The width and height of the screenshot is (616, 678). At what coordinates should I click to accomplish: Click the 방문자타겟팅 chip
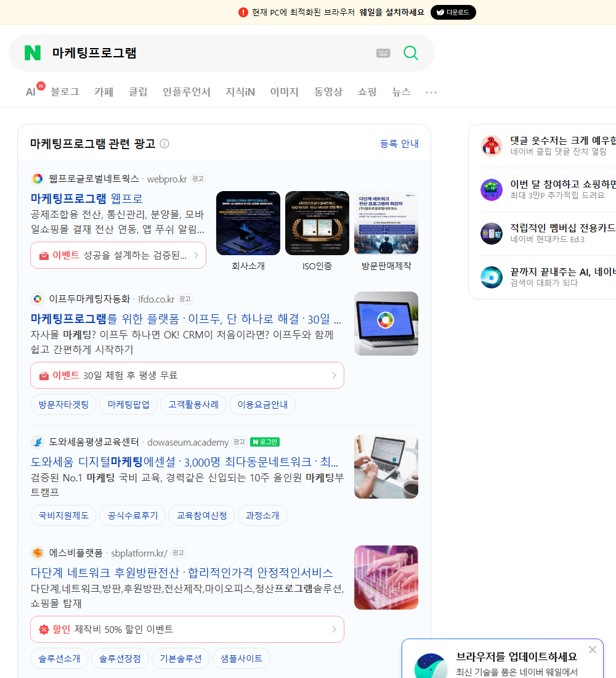[x=63, y=404]
